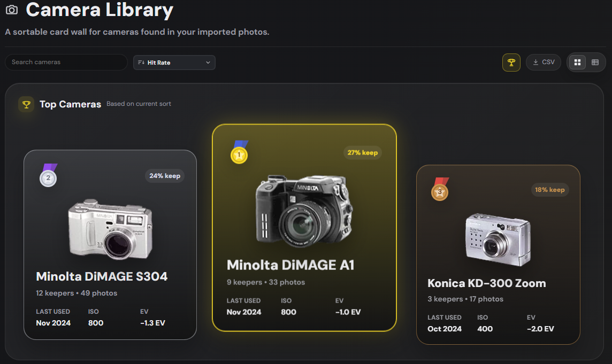
Task: Open the Hit Rate sort dropdown
Action: [174, 63]
